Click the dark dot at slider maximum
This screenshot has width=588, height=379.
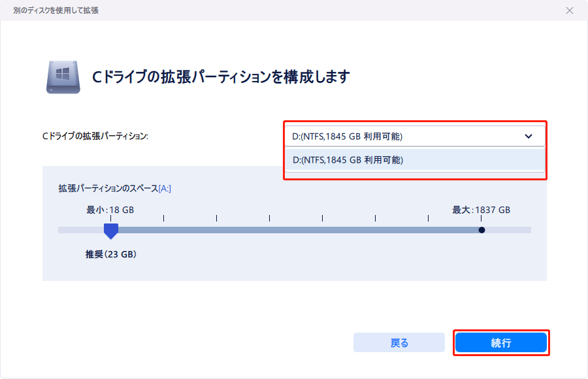tap(482, 230)
